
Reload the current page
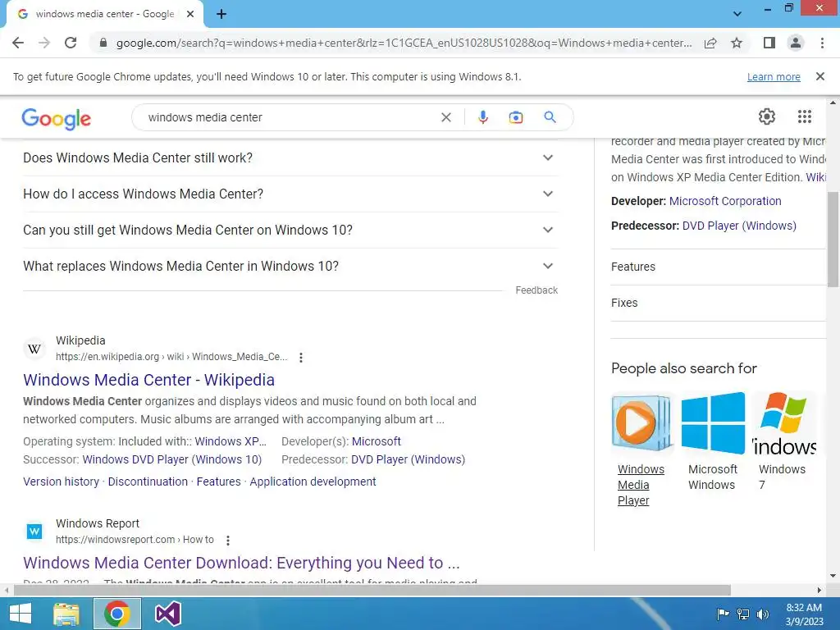click(71, 43)
